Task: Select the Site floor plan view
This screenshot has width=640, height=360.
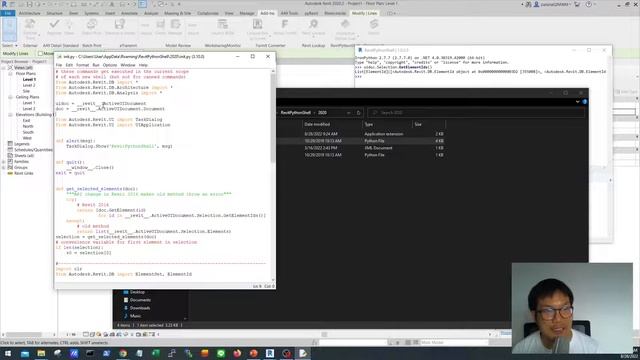Action: [26, 91]
